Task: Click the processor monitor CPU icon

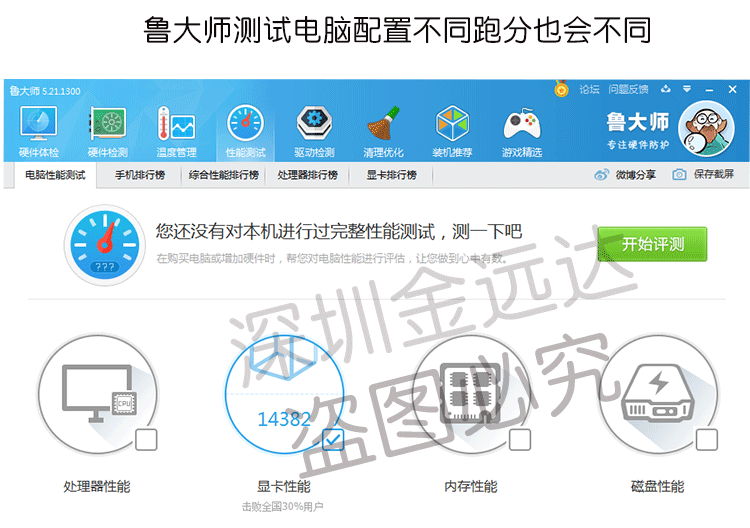Action: tap(99, 394)
